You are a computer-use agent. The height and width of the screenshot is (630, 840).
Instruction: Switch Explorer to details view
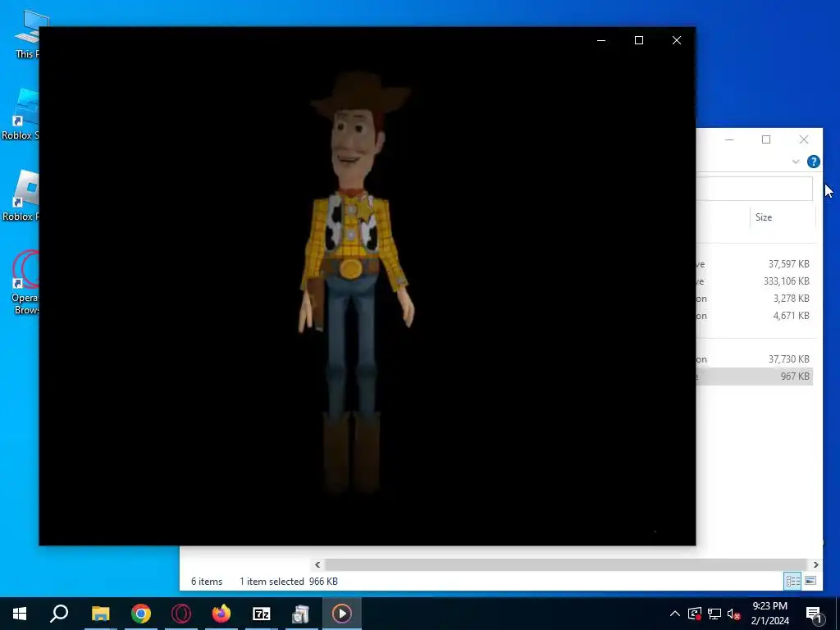pyautogui.click(x=792, y=581)
